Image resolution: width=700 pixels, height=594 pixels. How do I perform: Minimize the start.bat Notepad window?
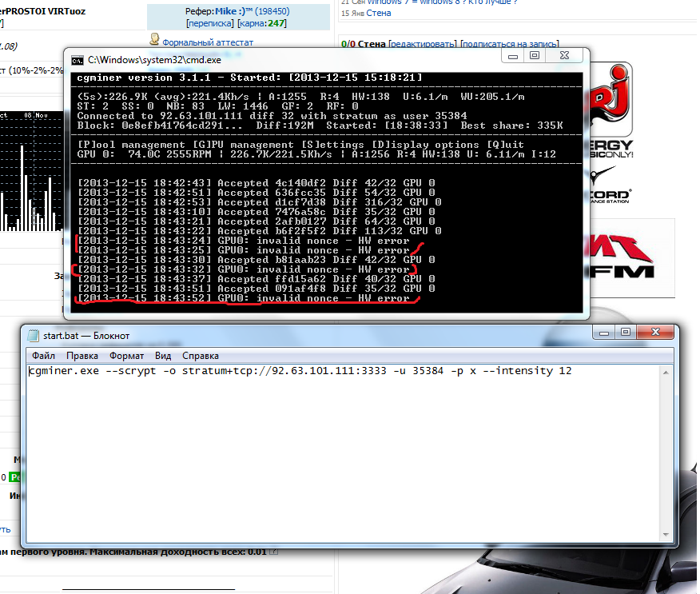(x=603, y=333)
